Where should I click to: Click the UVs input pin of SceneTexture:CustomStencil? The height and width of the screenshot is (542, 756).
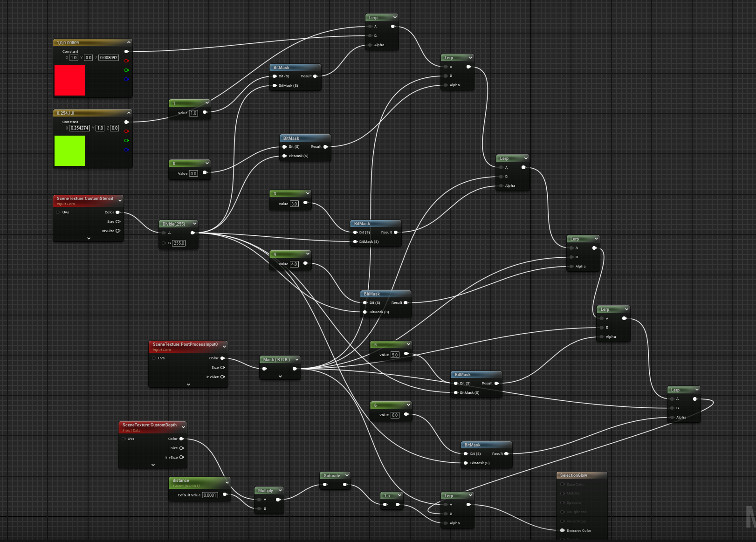coord(58,213)
